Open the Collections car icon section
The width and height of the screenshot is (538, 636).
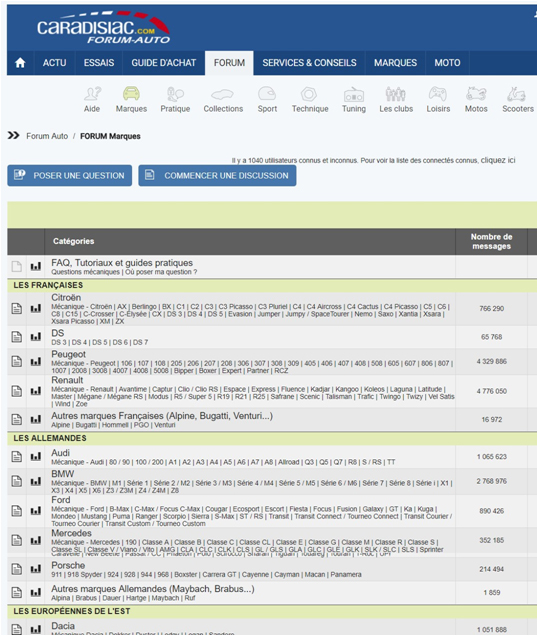tap(222, 95)
